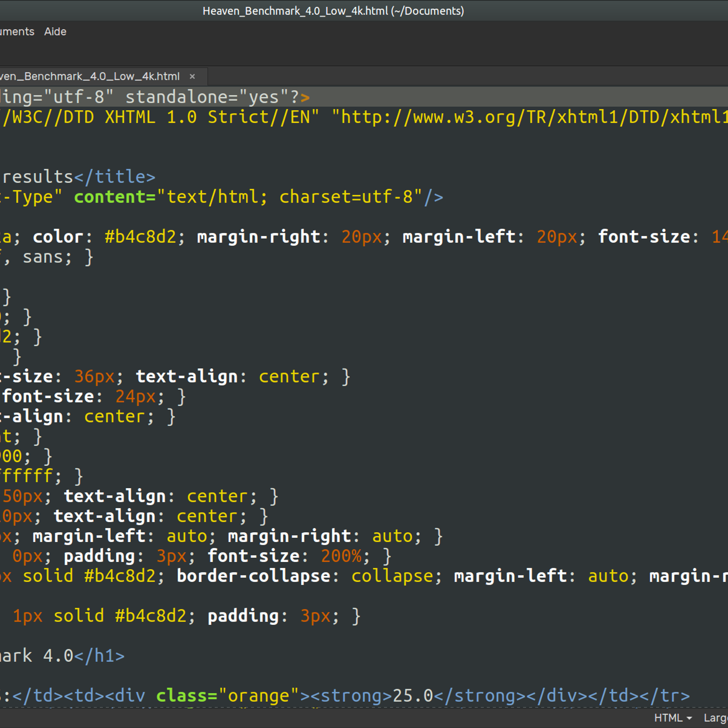This screenshot has width=728, height=728.
Task: Click the #b4c8d2 color value after color:
Action: 140,237
